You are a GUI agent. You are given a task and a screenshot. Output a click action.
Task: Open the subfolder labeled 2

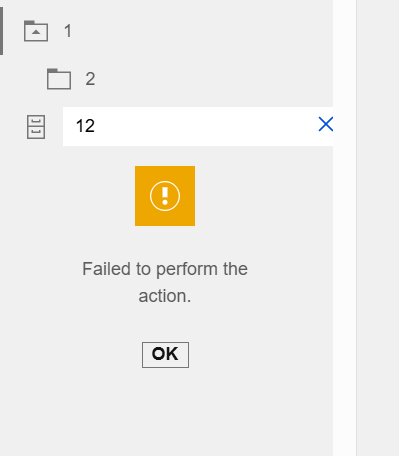coord(90,79)
